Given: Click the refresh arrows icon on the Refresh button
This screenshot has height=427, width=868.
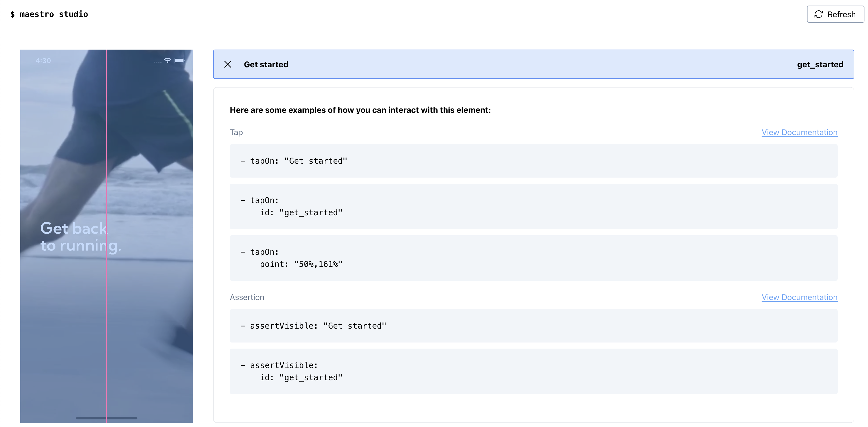Looking at the screenshot, I should 819,14.
